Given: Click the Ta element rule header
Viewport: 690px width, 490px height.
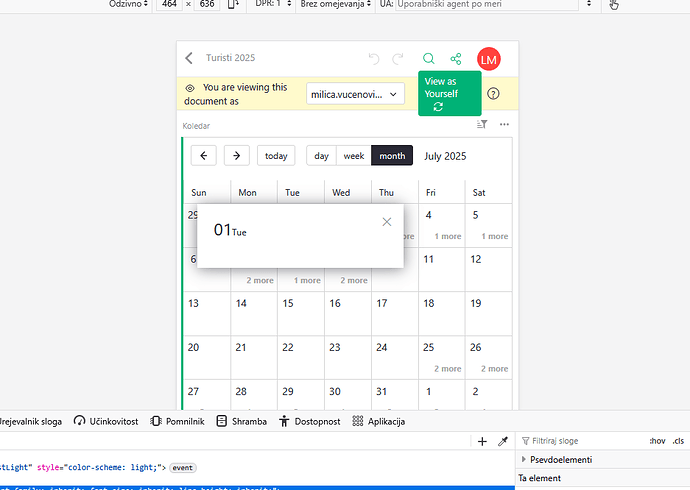Looking at the screenshot, I should point(540,478).
